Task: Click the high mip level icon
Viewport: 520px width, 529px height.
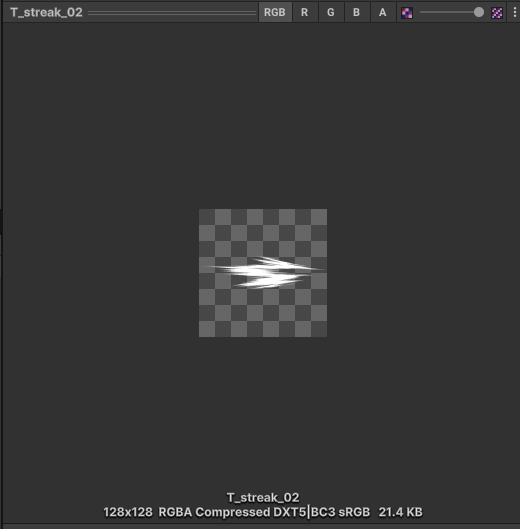Action: [x=497, y=13]
